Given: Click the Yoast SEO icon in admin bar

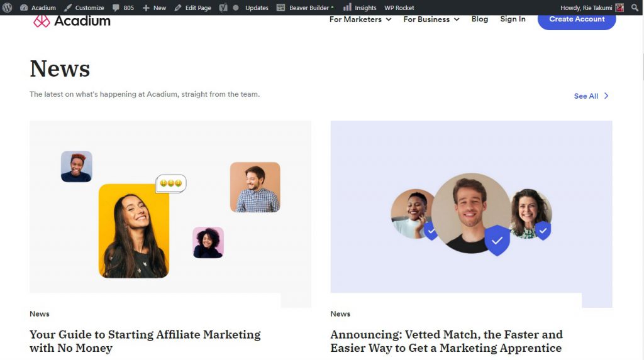Looking at the screenshot, I should [x=223, y=8].
